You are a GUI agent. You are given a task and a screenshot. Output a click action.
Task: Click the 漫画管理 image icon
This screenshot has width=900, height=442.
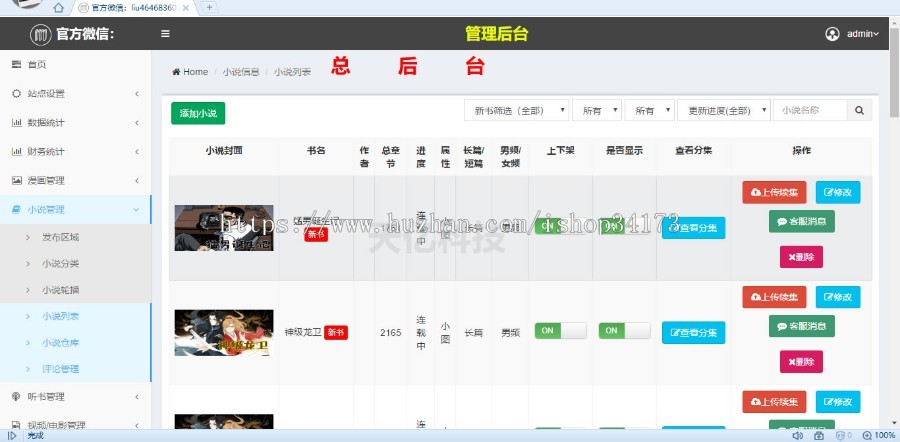pyautogui.click(x=16, y=180)
